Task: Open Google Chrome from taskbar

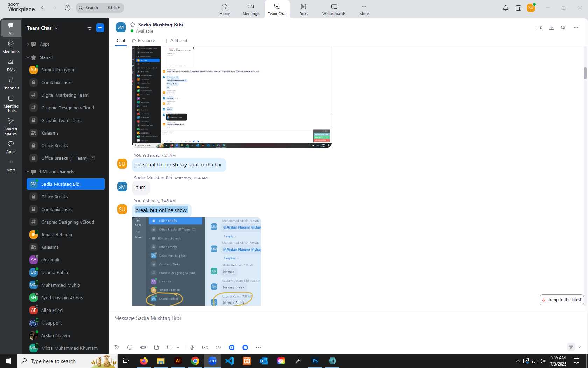Action: pos(195,361)
